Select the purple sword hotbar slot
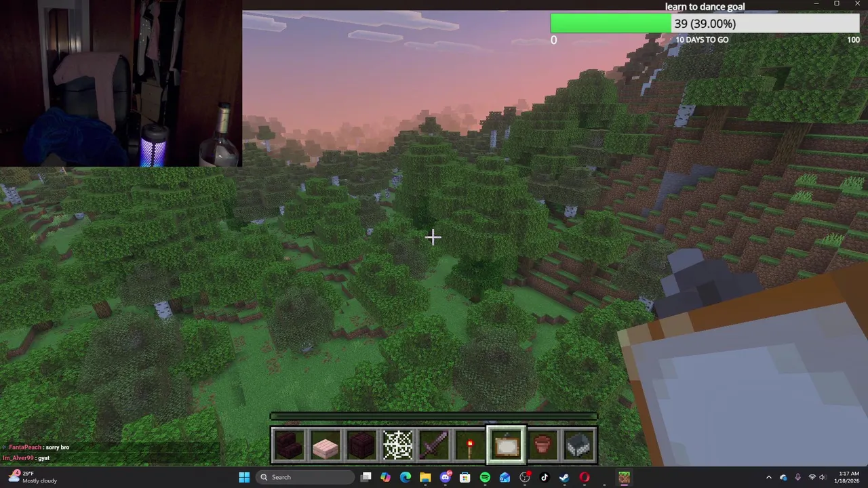 click(433, 445)
